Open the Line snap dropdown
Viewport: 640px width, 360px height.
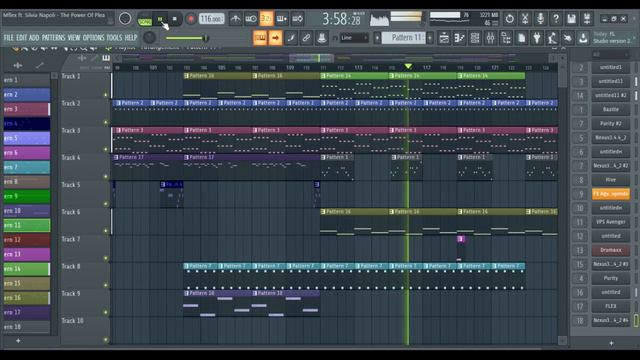353,38
